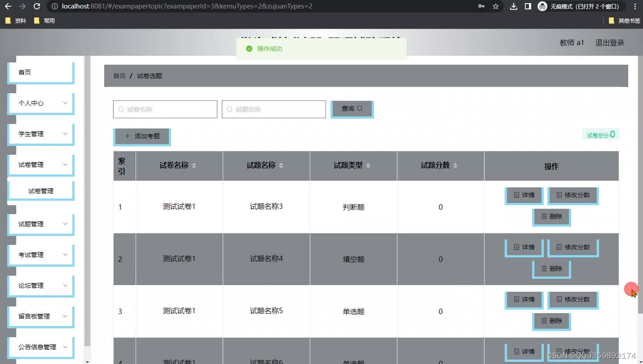Delete the 试题名称3 row

[x=552, y=217]
